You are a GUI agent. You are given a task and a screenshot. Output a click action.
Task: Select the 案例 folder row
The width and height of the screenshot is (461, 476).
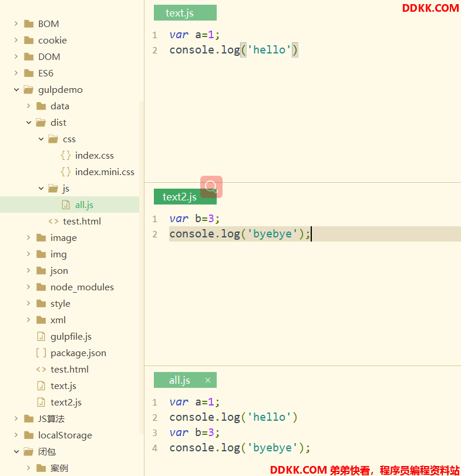[x=69, y=468]
